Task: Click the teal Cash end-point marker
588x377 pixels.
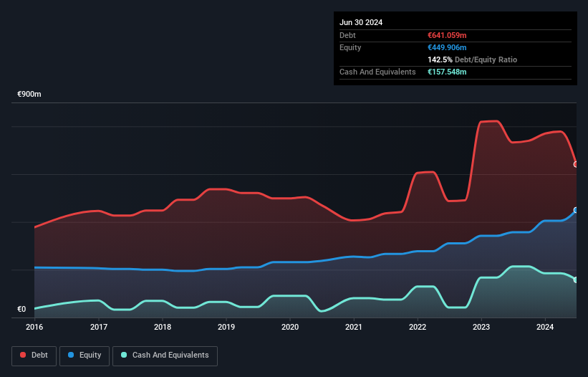Action: pyautogui.click(x=576, y=280)
